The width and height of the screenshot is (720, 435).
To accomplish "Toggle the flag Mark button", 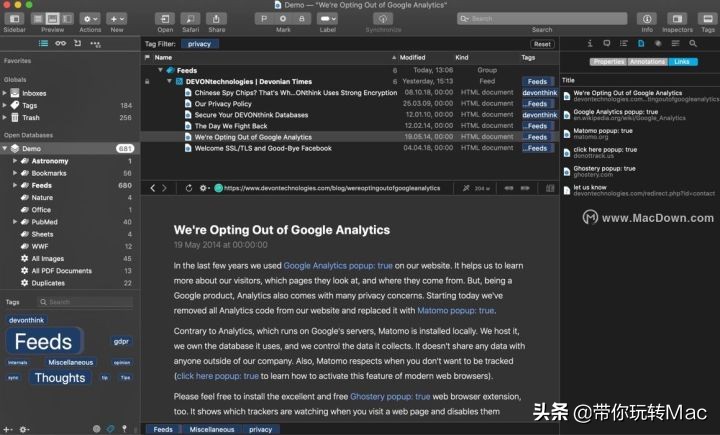I will click(x=264, y=18).
